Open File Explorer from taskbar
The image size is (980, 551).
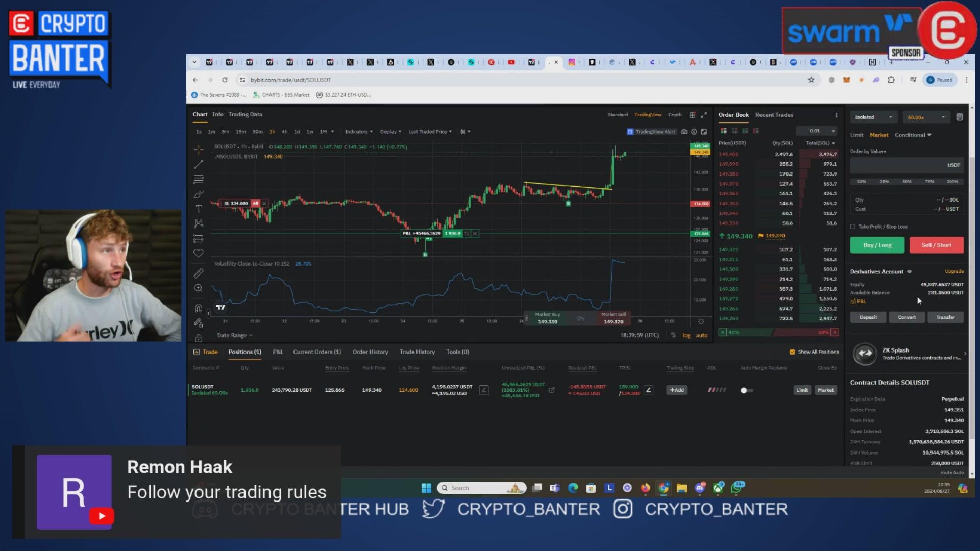click(x=681, y=488)
